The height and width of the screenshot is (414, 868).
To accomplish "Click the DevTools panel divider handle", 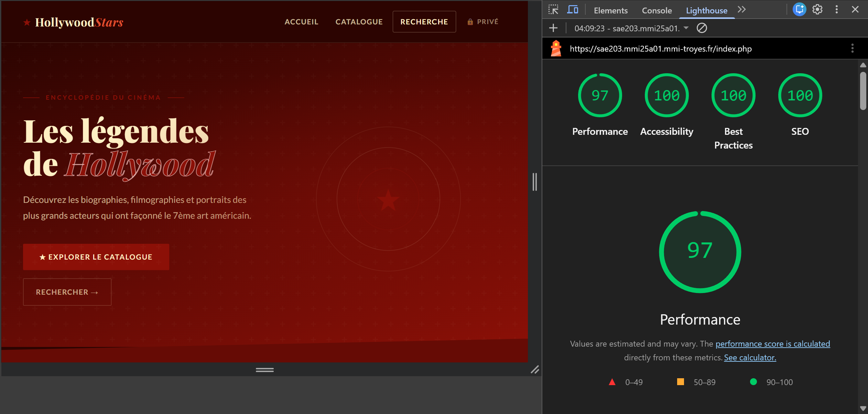I will tap(535, 182).
